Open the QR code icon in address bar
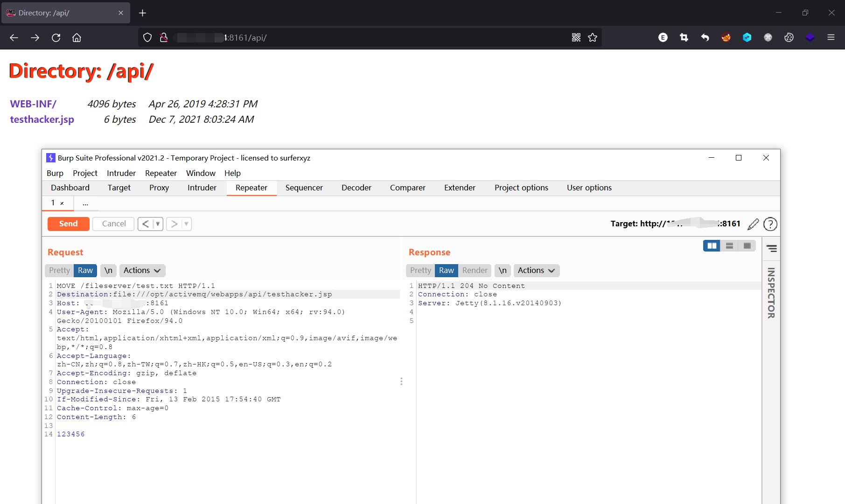Screen dimensions: 845x504 coord(576,38)
